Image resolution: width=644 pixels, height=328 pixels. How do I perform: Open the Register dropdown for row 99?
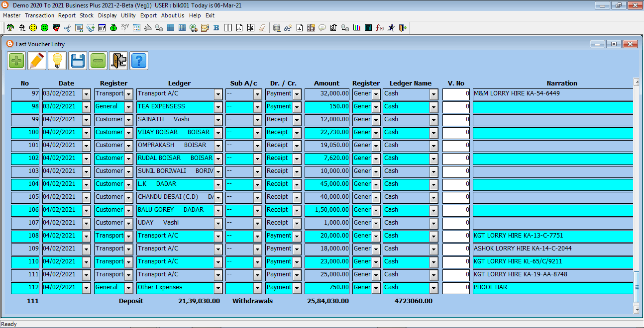click(x=129, y=120)
